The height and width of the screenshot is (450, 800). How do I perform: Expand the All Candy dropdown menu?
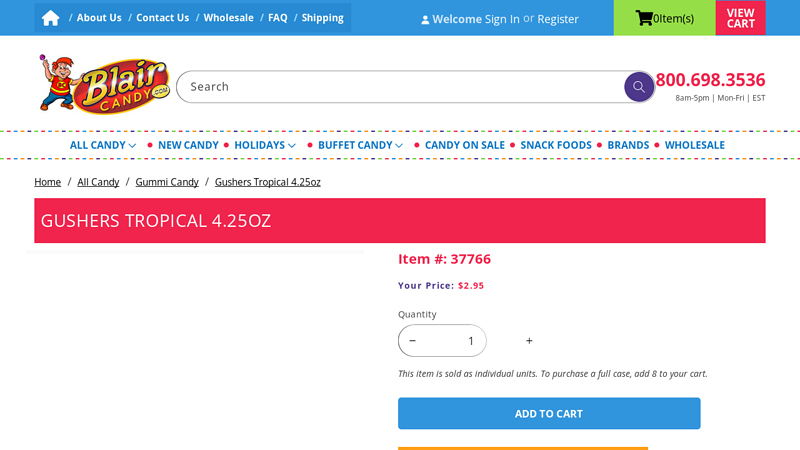(103, 145)
